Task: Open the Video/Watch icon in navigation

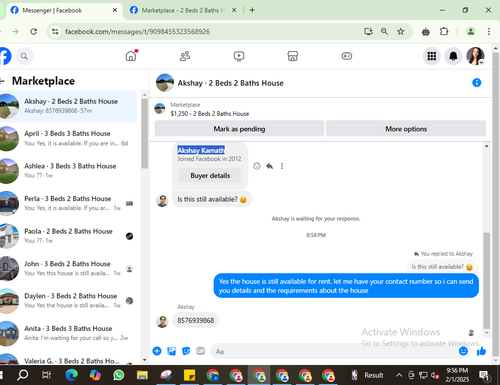Action: point(239,56)
